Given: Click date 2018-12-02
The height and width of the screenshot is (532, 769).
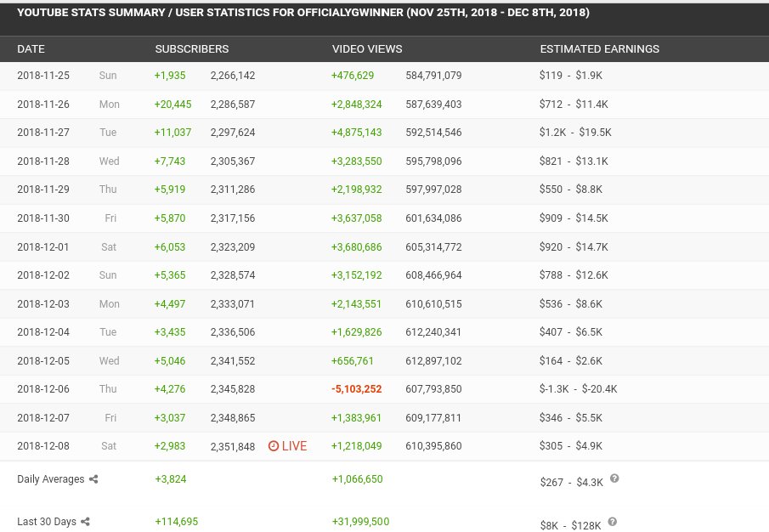Looking at the screenshot, I should pyautogui.click(x=43, y=275).
